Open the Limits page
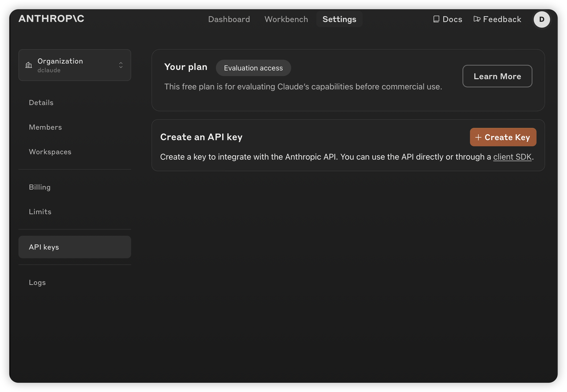This screenshot has width=567, height=392. click(40, 212)
